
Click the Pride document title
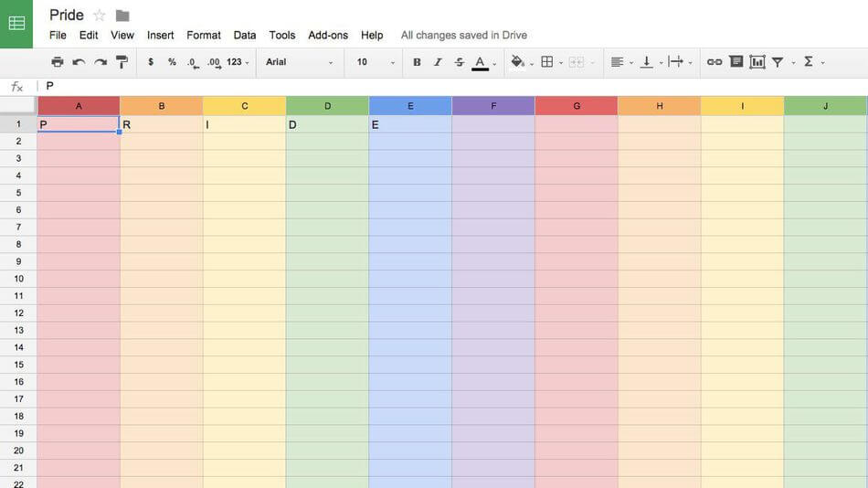point(67,15)
